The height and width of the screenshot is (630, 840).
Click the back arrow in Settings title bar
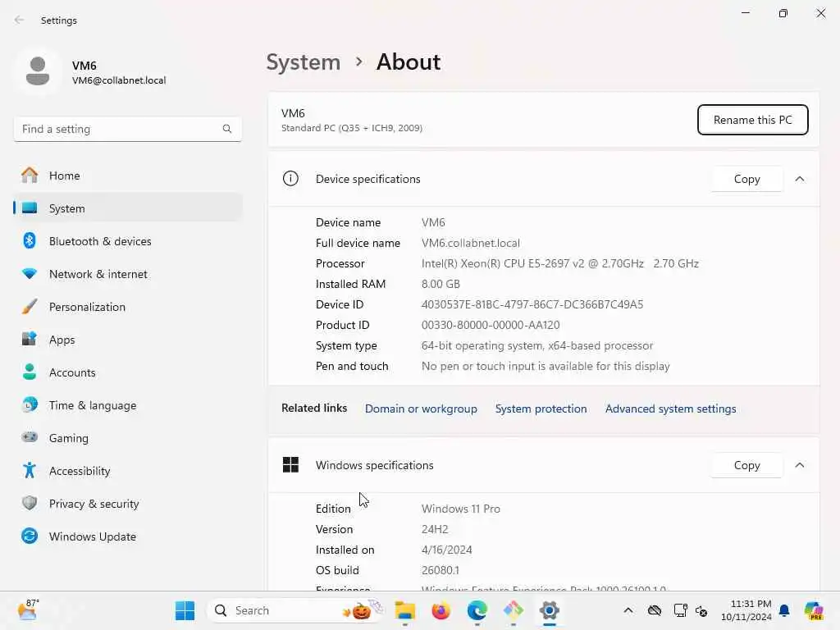20,20
